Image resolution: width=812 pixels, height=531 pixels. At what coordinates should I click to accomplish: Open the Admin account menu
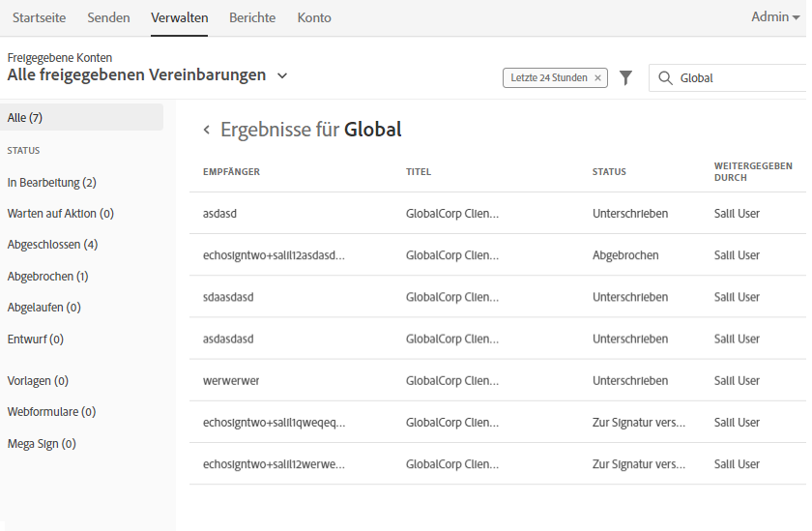(x=775, y=17)
